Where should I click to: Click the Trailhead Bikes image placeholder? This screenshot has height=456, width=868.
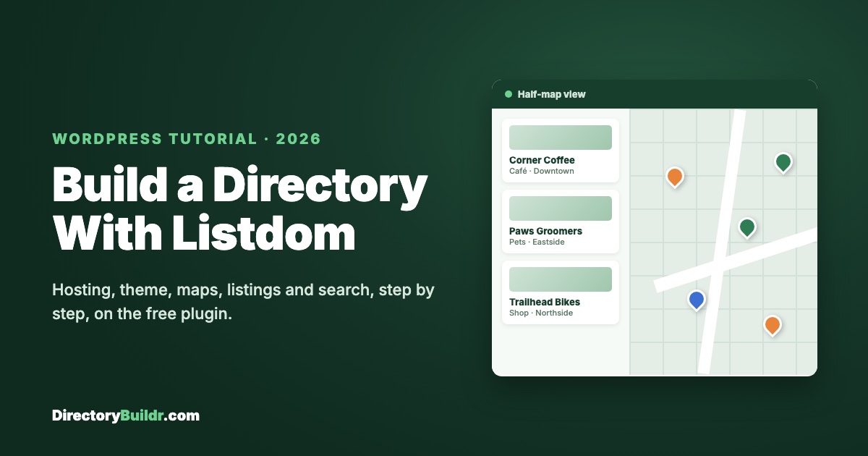(561, 279)
